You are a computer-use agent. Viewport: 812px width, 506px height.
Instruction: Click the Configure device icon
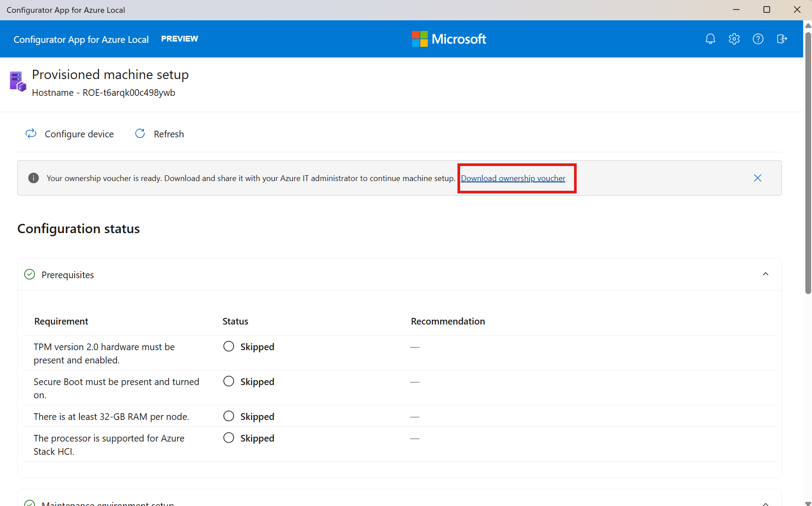(x=31, y=133)
